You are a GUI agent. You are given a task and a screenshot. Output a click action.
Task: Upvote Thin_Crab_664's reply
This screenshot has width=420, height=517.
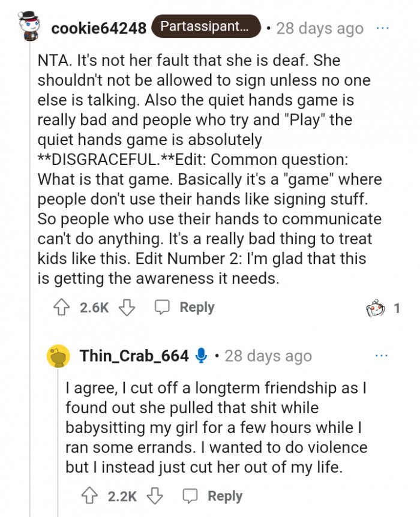pyautogui.click(x=90, y=496)
